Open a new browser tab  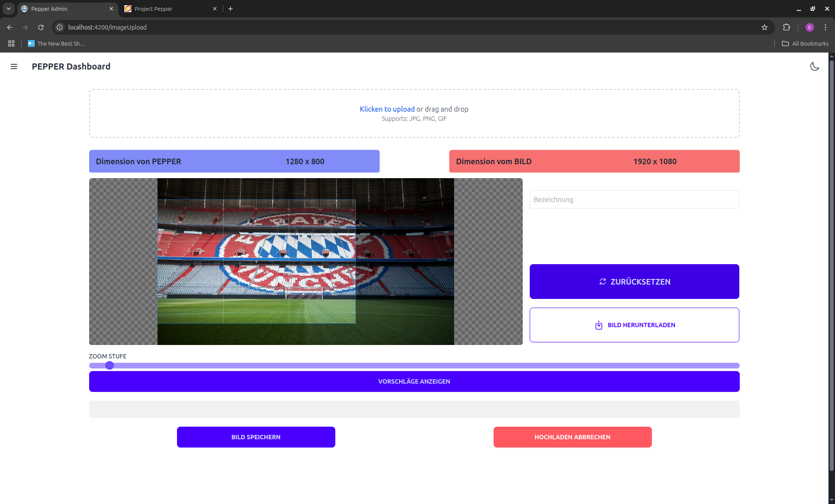click(x=230, y=9)
